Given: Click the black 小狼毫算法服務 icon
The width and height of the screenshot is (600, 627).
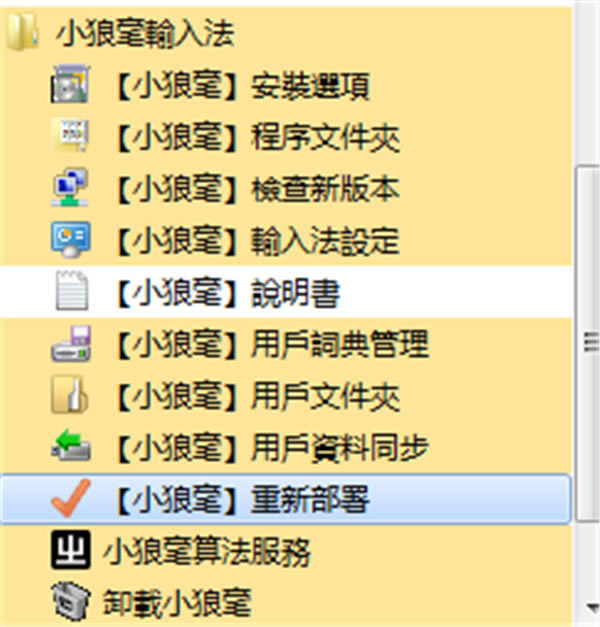Looking at the screenshot, I should click(70, 549).
